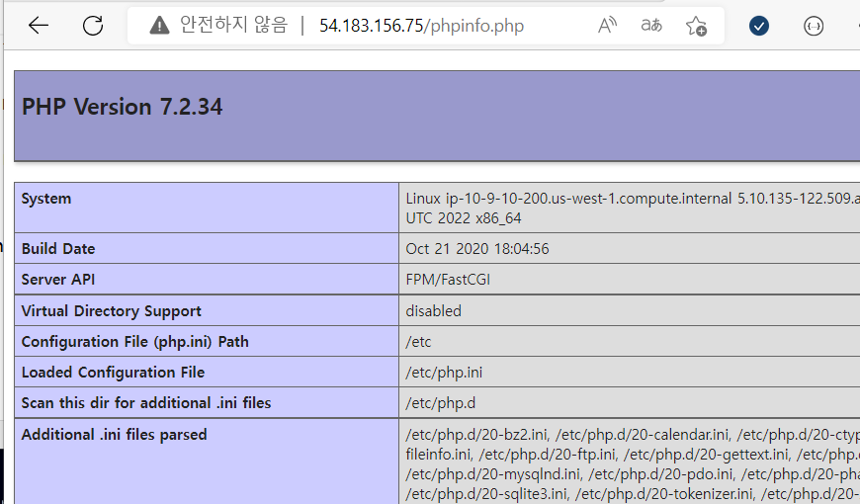Image resolution: width=860 pixels, height=504 pixels.
Task: Click the '/etc/php.d/20-sqlite3.ini' text
Action: (x=486, y=493)
